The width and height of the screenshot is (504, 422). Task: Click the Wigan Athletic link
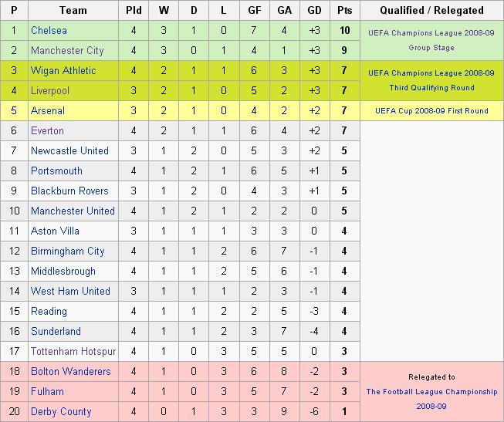tap(63, 70)
